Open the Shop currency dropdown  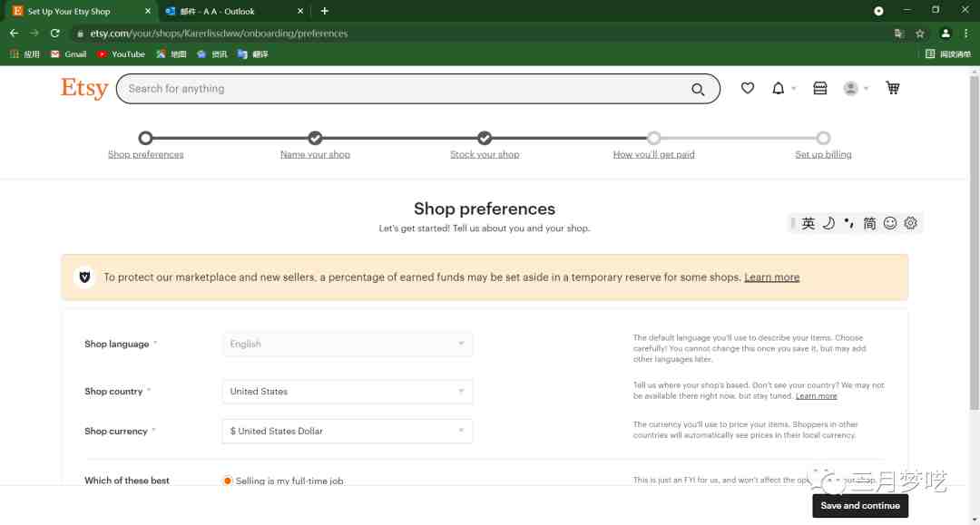[x=347, y=431]
